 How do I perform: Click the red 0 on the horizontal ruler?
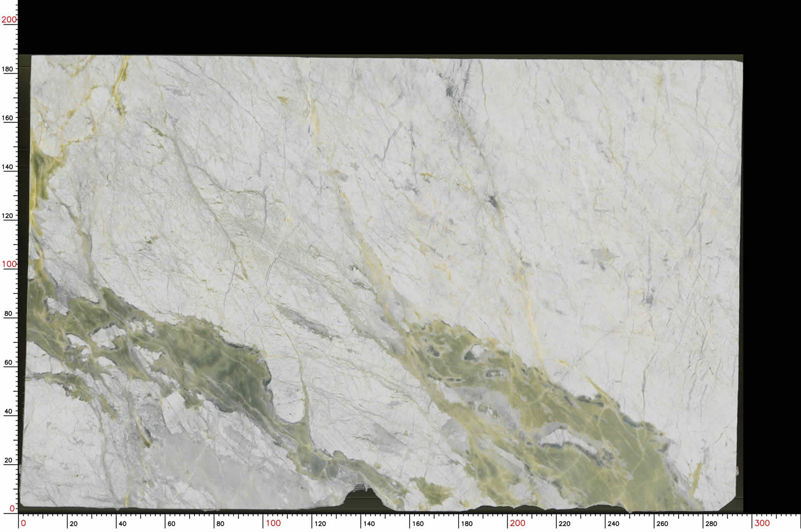tap(23, 523)
